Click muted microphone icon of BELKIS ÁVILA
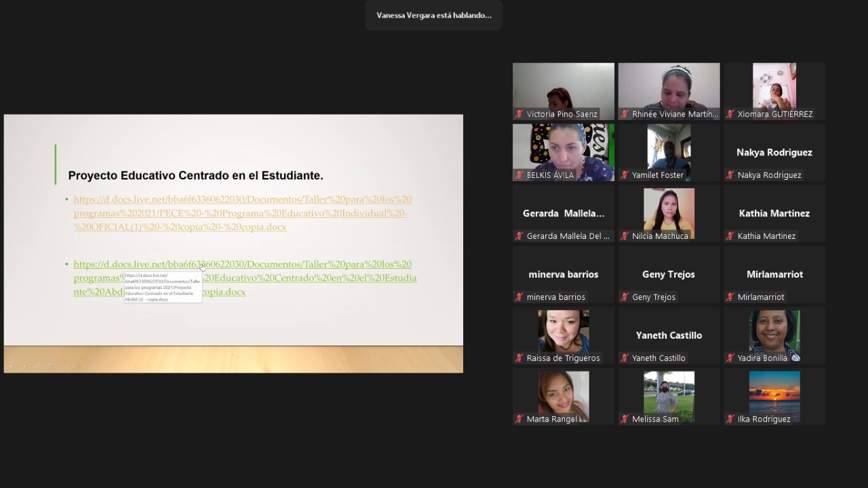 click(519, 175)
